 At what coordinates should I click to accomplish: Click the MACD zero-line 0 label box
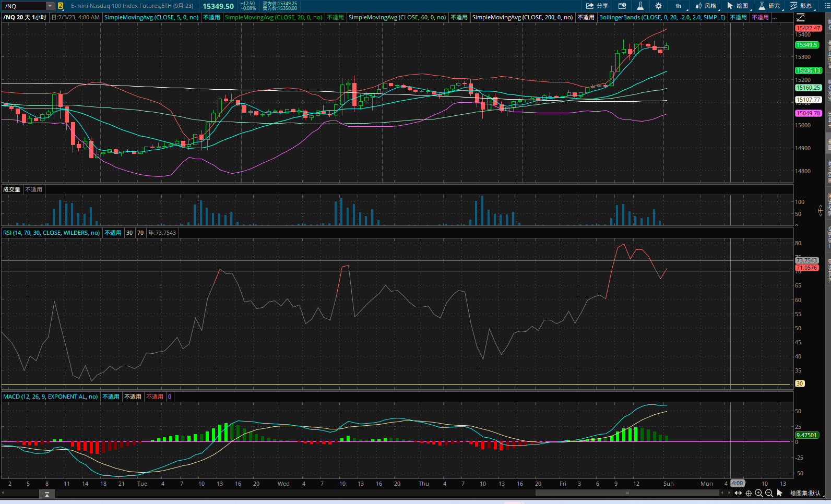(170, 397)
